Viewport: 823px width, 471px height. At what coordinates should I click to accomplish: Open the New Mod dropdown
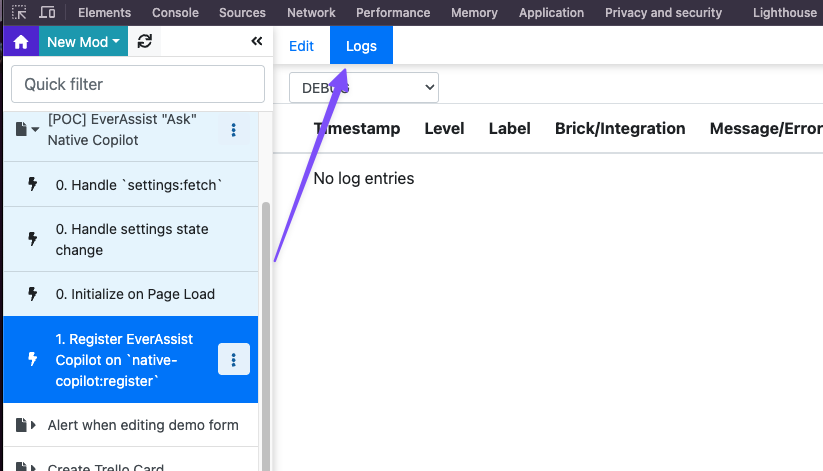84,42
